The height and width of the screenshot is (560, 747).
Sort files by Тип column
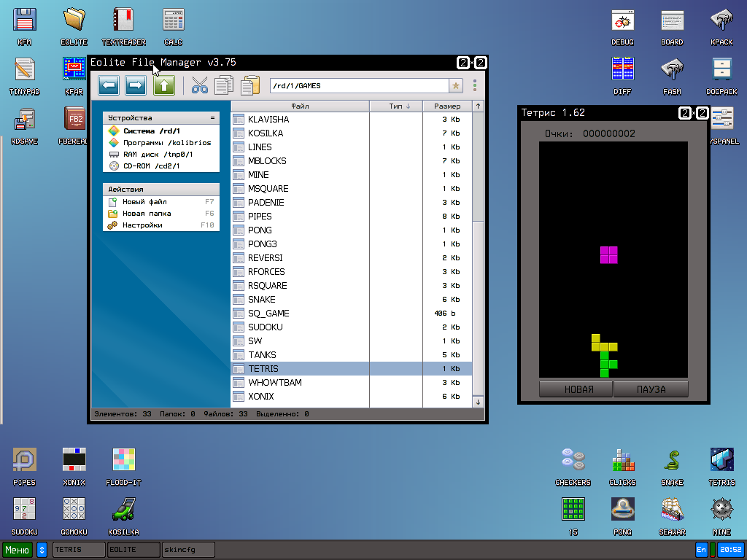(x=399, y=106)
